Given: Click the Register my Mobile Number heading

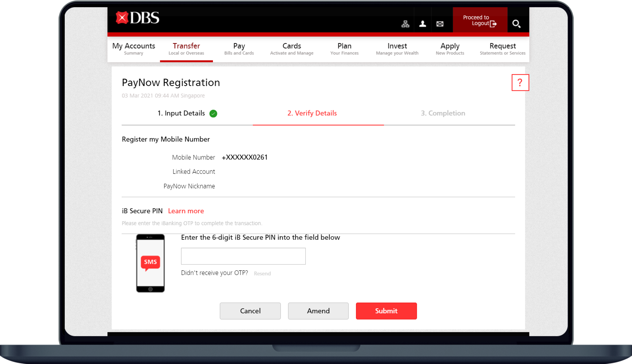Looking at the screenshot, I should (x=166, y=139).
